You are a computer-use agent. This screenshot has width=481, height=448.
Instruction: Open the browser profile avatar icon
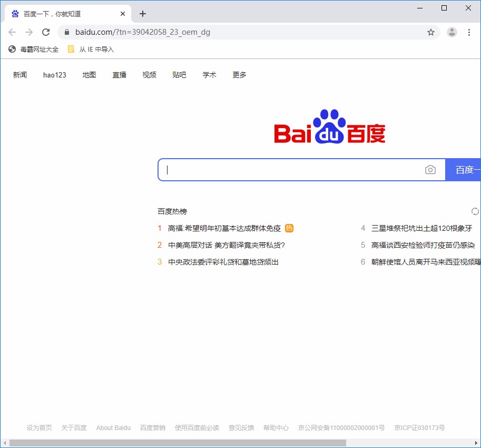point(452,32)
